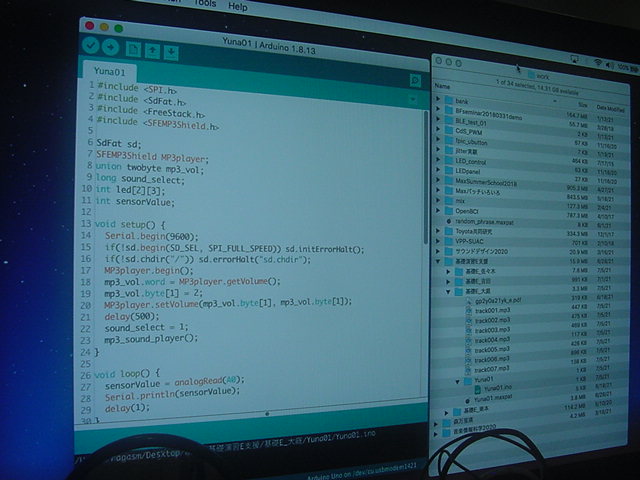Screen dimensions: 640x480
Task: Click the #include <SFEMP3Shield.h> line
Action: (158, 123)
